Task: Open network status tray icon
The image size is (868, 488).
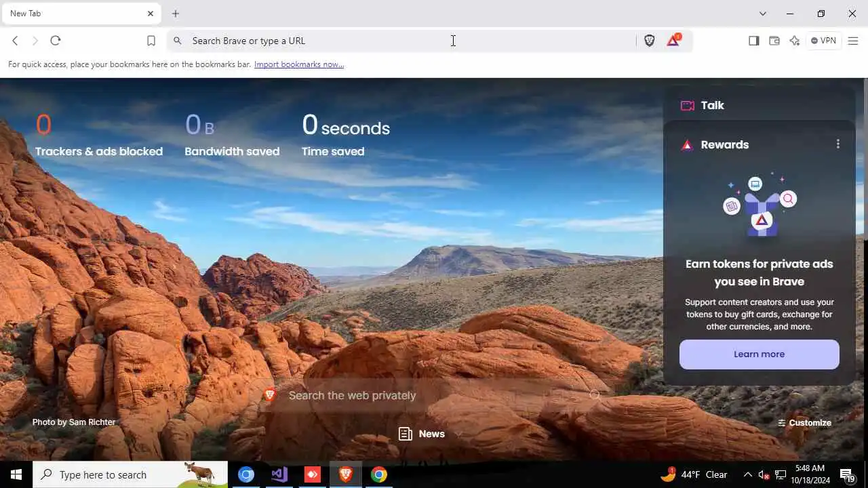Action: point(781,474)
